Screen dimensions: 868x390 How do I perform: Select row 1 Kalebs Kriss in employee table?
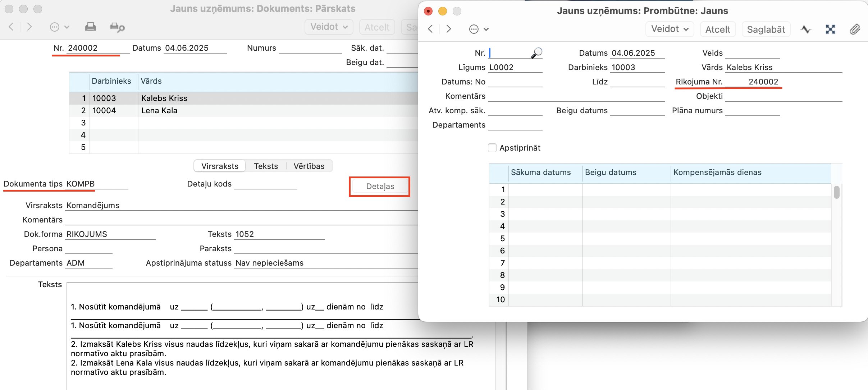[243, 98]
